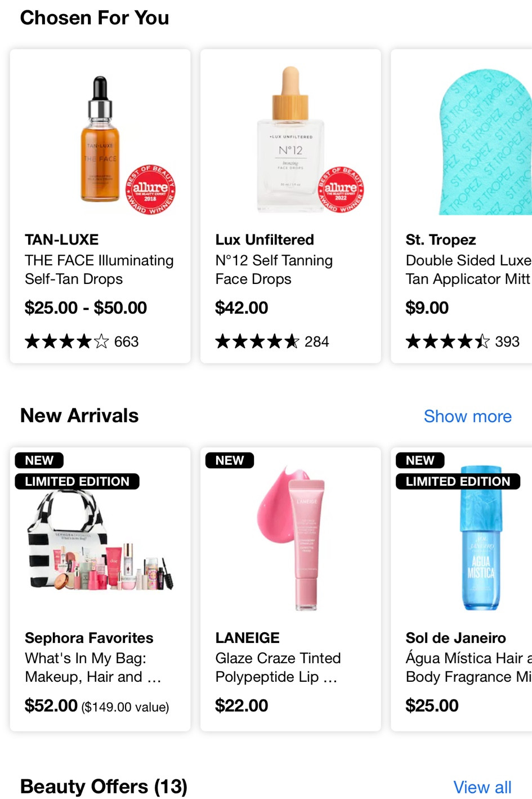
Task: Click the star rating with 393 reviews
Action: [445, 341]
